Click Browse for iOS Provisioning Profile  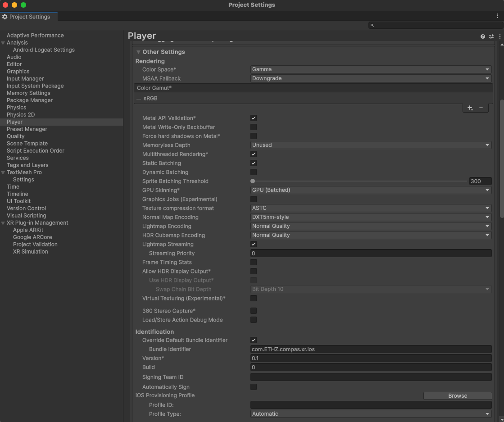click(457, 396)
